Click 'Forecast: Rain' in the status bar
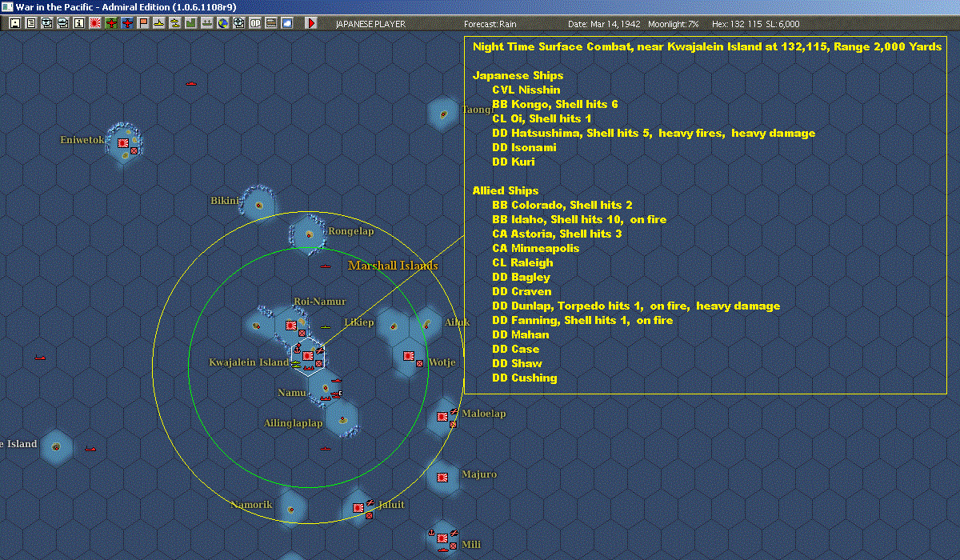The width and height of the screenshot is (960, 560). pos(490,24)
